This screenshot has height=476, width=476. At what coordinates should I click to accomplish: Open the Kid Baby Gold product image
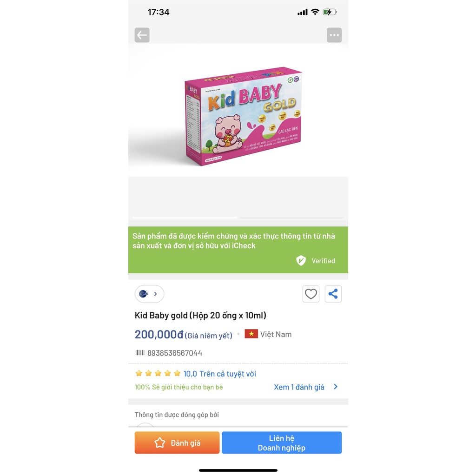(x=243, y=116)
